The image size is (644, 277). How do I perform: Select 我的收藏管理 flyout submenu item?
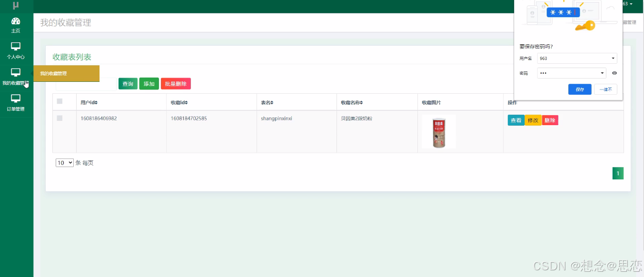click(x=66, y=73)
